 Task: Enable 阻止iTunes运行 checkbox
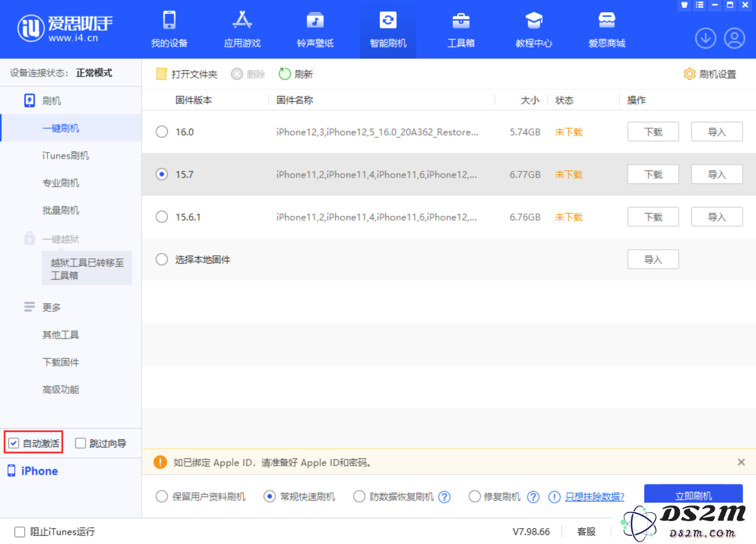[x=19, y=532]
